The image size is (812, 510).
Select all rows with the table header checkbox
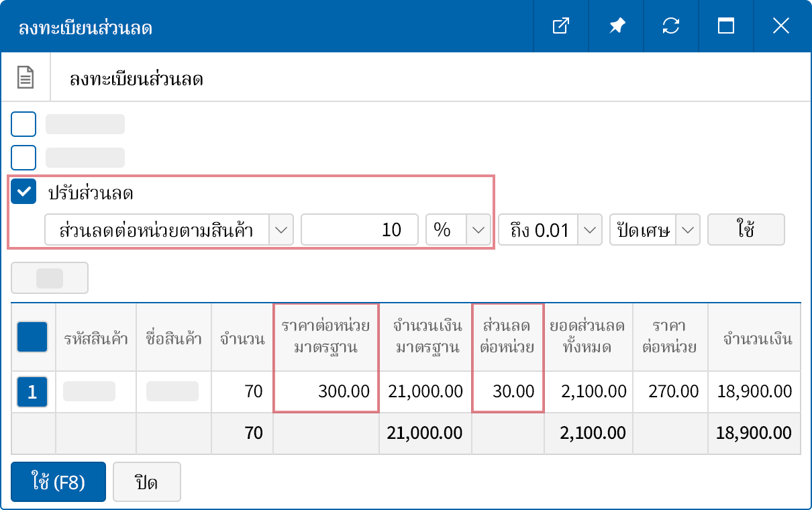(32, 336)
